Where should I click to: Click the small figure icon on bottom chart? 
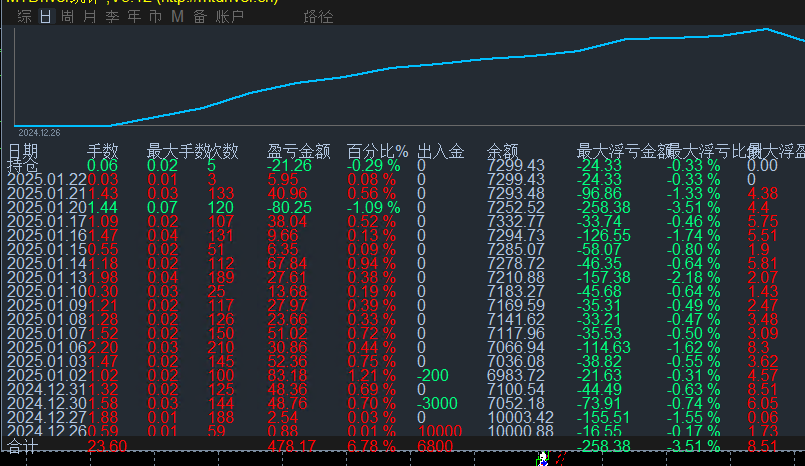click(x=543, y=458)
